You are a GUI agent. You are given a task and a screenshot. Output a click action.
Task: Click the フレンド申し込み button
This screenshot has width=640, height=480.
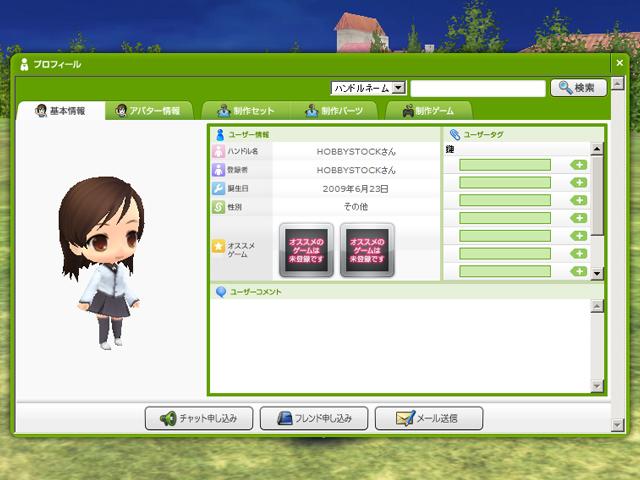pos(314,418)
